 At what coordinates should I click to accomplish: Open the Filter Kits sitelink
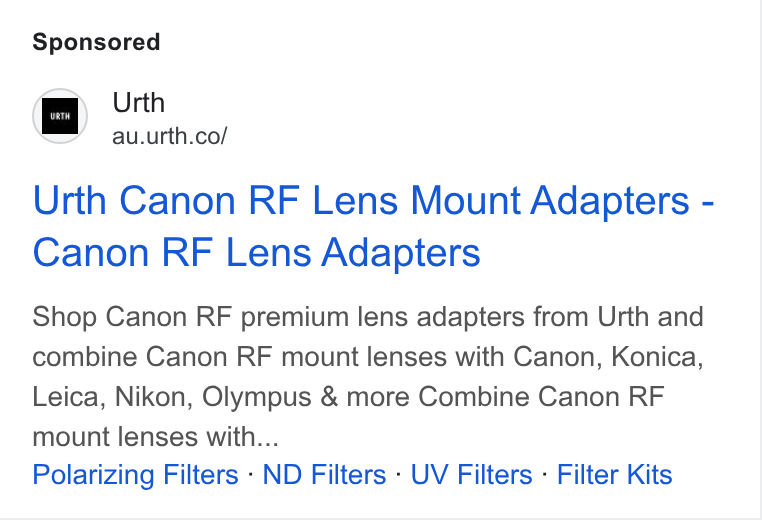point(614,474)
